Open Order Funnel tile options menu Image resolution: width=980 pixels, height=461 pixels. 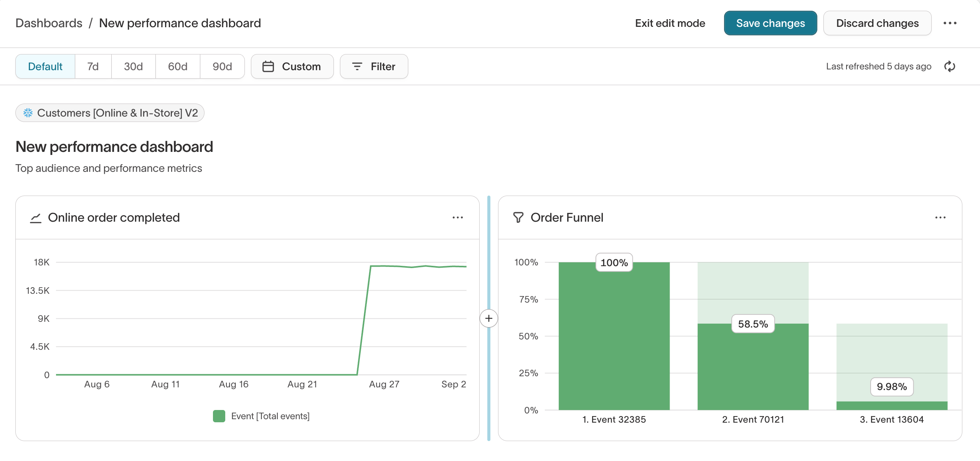[x=940, y=217]
